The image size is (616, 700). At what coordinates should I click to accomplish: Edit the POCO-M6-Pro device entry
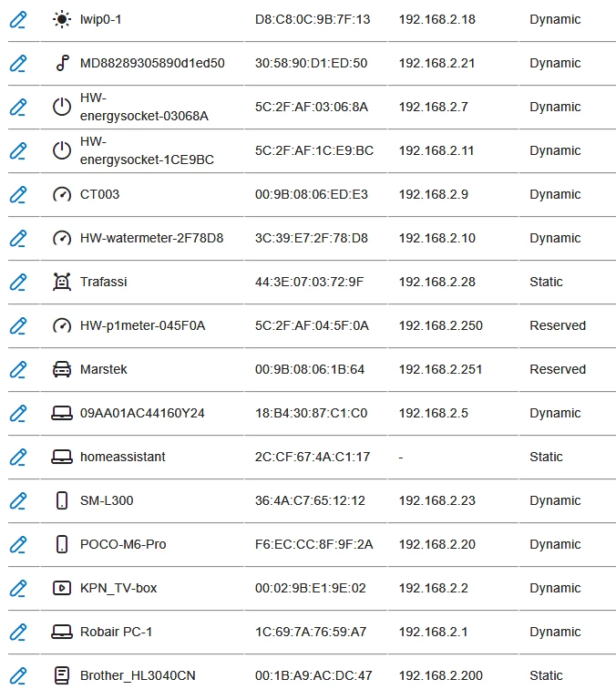coord(17,544)
